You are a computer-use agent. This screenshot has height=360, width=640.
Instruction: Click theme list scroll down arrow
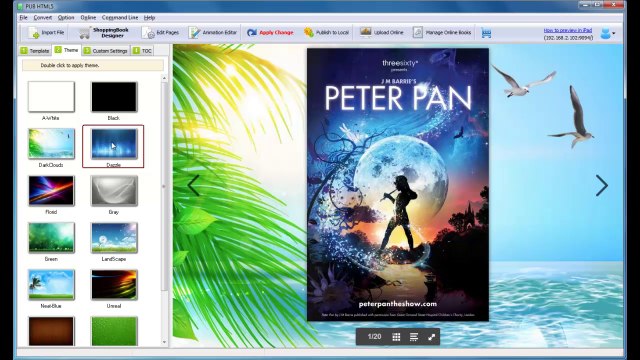point(164,342)
